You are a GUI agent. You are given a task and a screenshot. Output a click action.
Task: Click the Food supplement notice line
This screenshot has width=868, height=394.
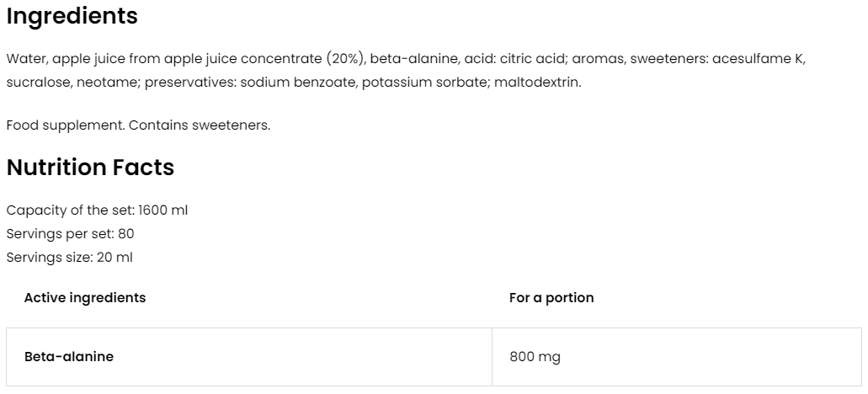pyautogui.click(x=138, y=125)
